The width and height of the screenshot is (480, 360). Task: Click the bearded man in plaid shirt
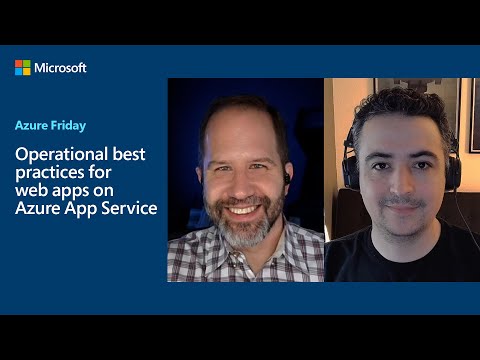point(246,180)
